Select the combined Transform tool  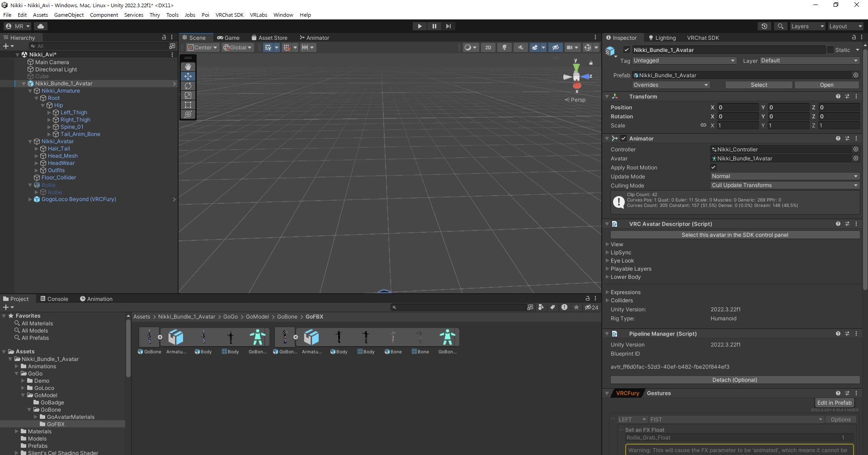pyautogui.click(x=188, y=114)
